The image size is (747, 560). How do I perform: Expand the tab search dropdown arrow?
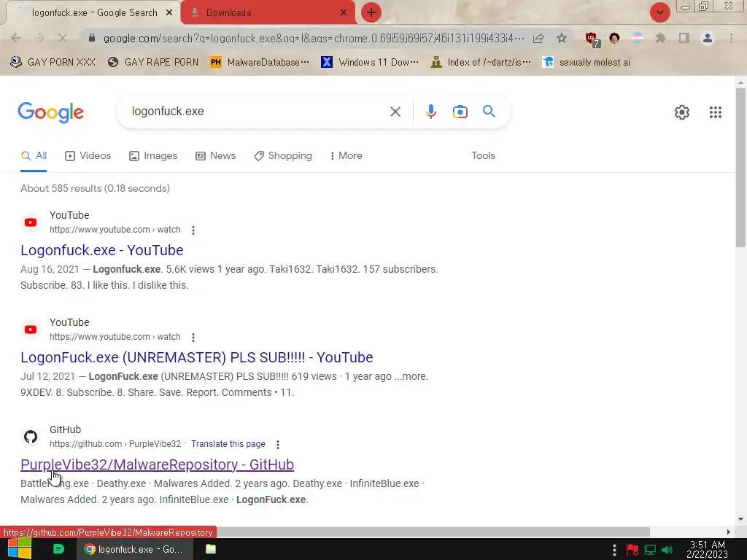tap(659, 12)
